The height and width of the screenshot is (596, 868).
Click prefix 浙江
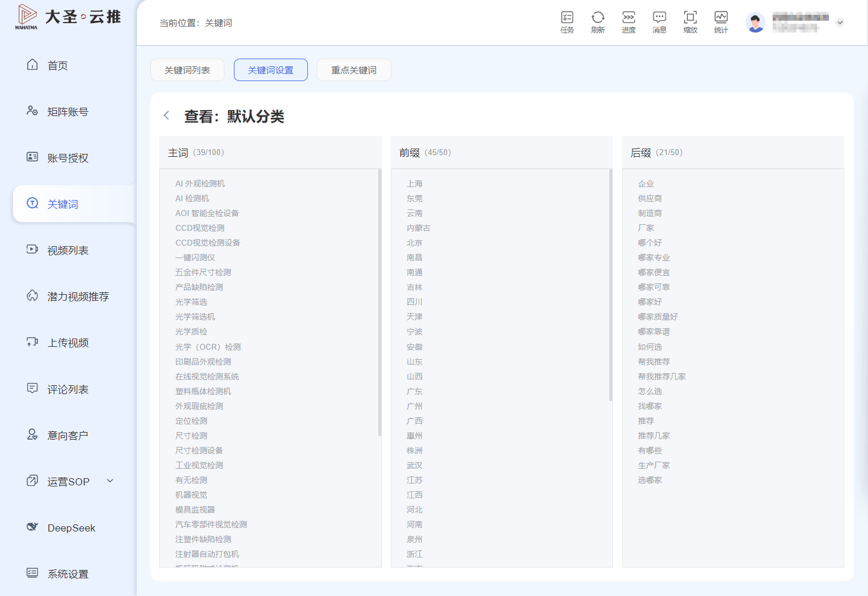tap(414, 554)
